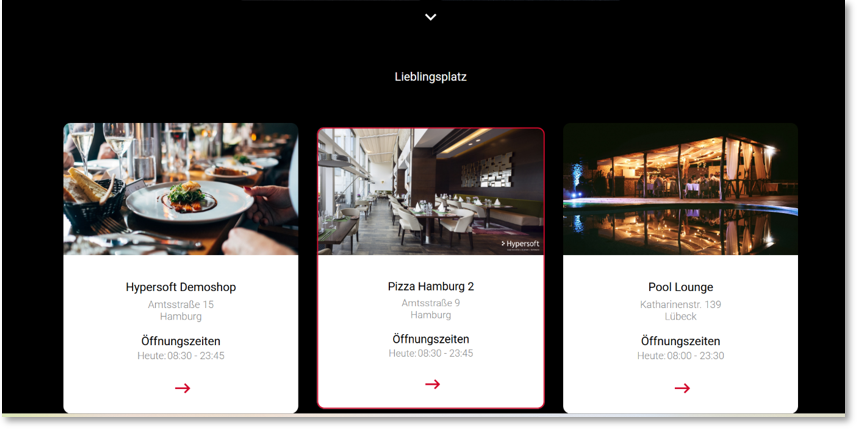Click the red arrow on Pool Lounge card
This screenshot has height=431, width=858.
[x=682, y=388]
